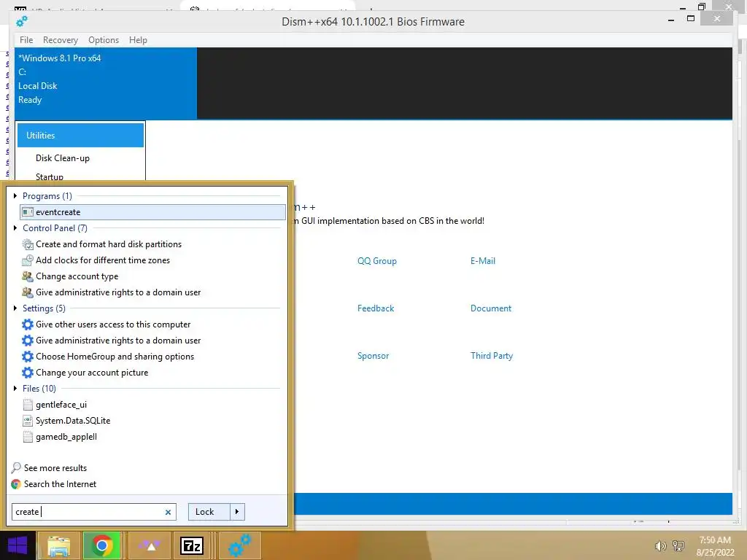Image resolution: width=747 pixels, height=560 pixels.
Task: Clear the search box with the X
Action: click(x=168, y=513)
